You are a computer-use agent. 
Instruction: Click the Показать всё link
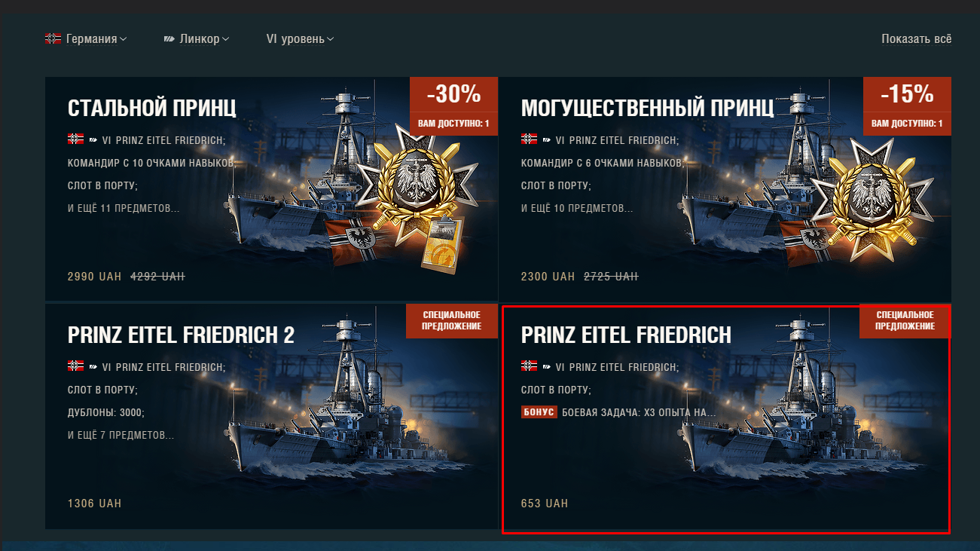(x=916, y=38)
